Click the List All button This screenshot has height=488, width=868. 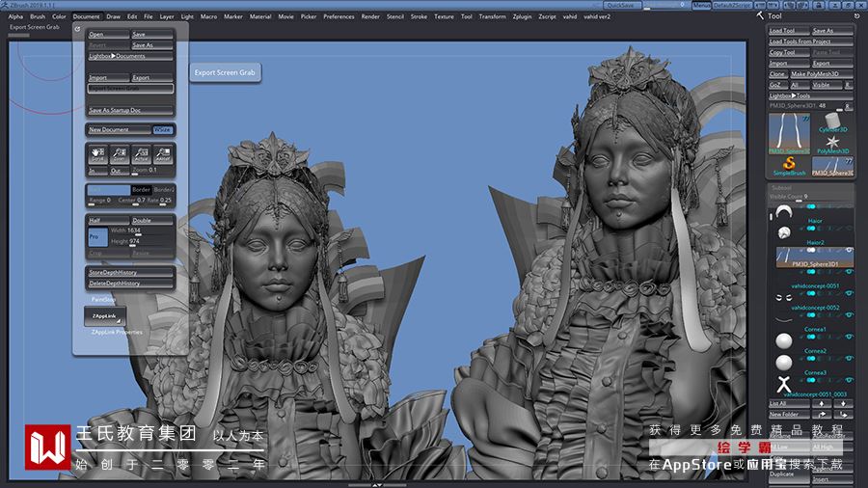click(789, 403)
